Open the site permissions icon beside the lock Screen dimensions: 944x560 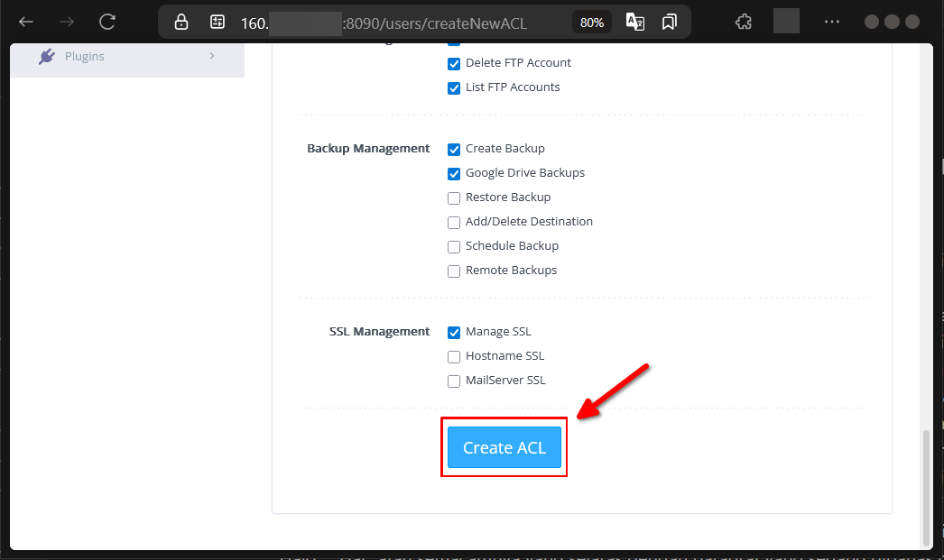(x=217, y=23)
